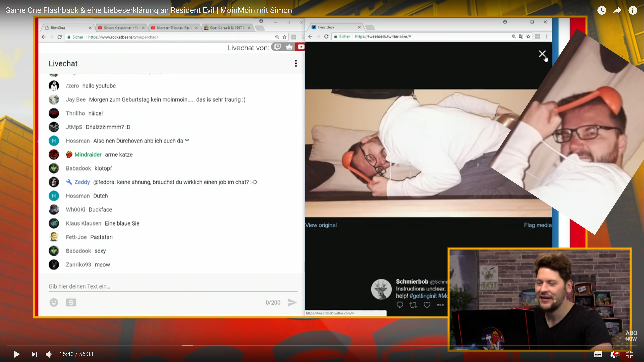
Task: Send the chat message
Action: [x=292, y=302]
